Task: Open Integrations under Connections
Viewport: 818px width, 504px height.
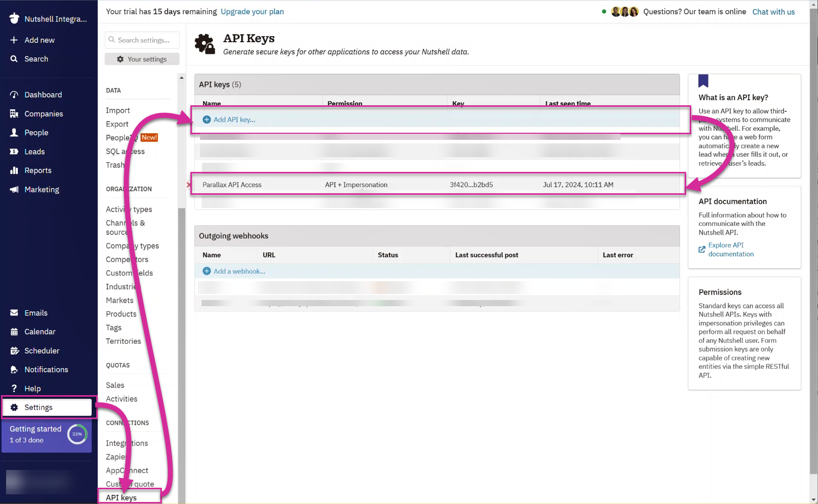Action: (127, 443)
